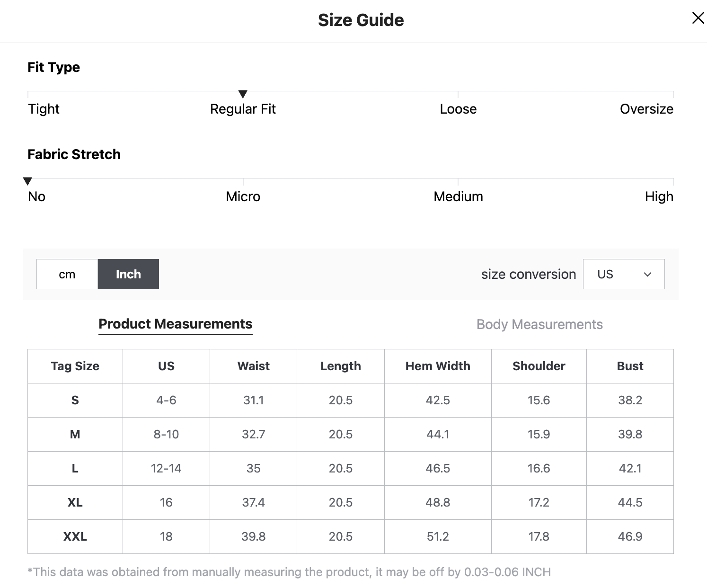
Task: Close the Size Guide dialog
Action: point(698,18)
